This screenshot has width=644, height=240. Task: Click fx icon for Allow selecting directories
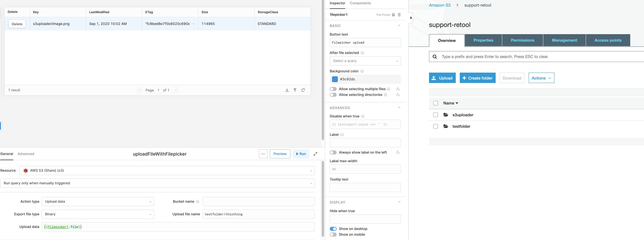pyautogui.click(x=398, y=95)
